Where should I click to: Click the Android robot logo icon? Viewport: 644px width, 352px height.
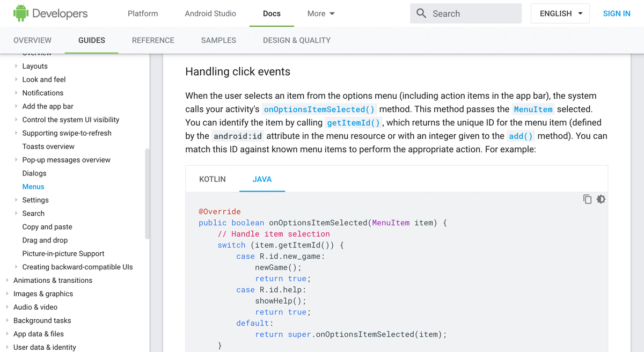pyautogui.click(x=20, y=13)
